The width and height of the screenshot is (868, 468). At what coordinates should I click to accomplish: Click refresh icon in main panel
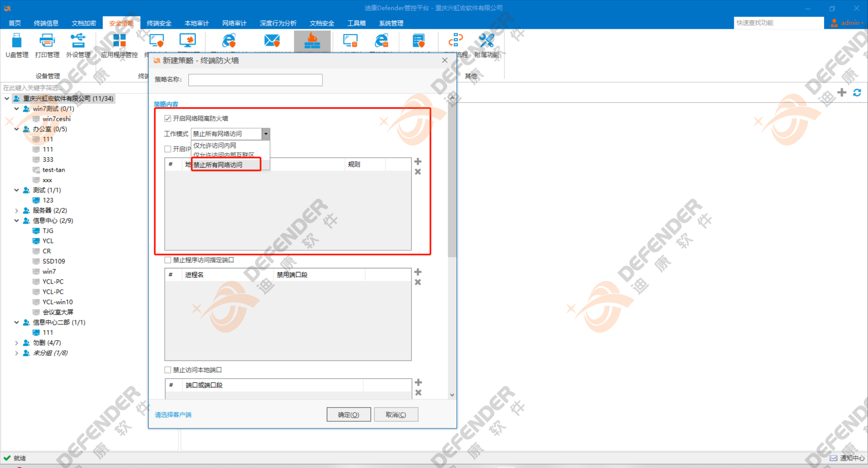857,92
